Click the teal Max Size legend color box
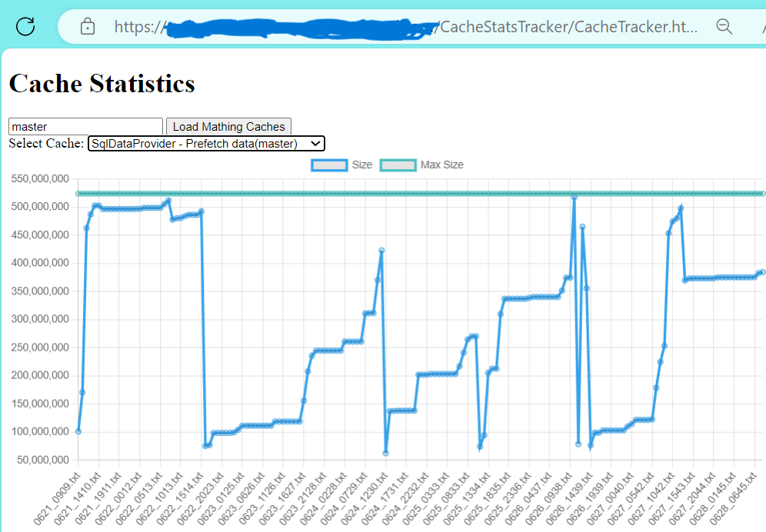Viewport: 766px width, 532px height. coord(398,165)
